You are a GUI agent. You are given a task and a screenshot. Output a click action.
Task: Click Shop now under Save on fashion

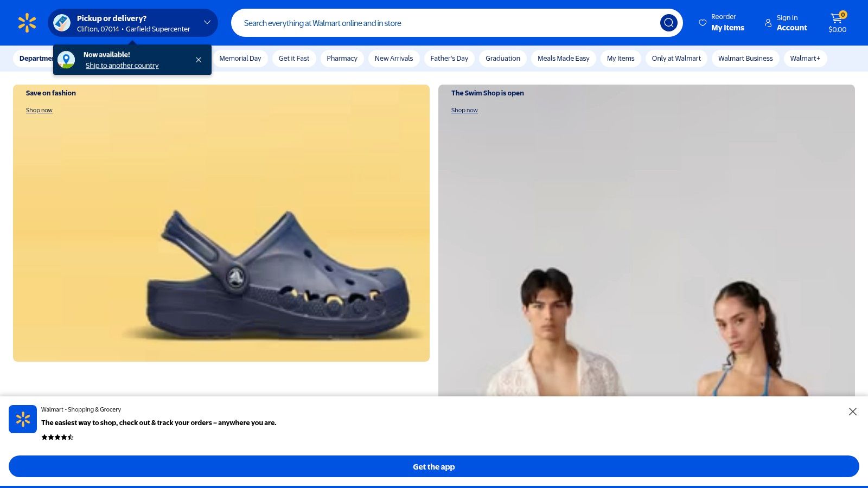pyautogui.click(x=39, y=110)
